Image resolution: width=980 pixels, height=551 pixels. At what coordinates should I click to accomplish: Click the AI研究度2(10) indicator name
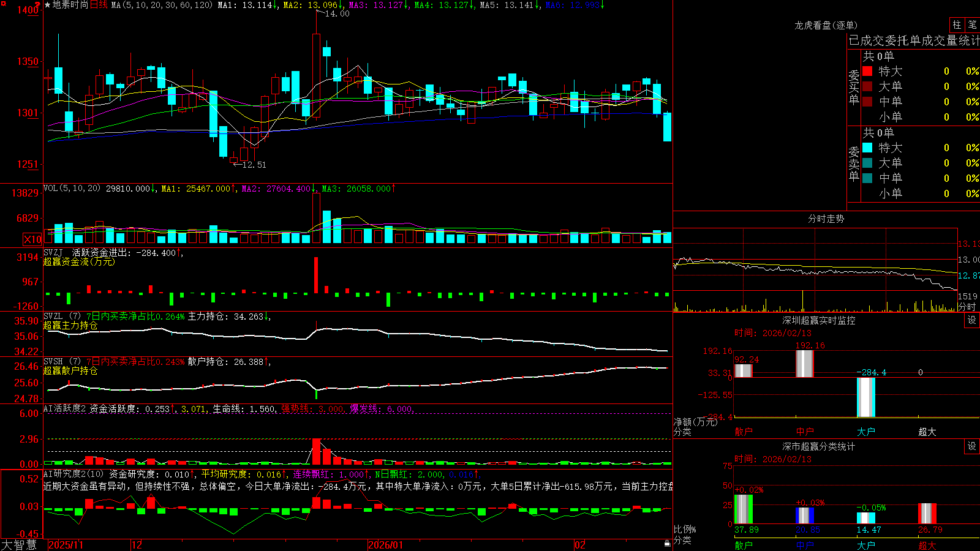coord(73,474)
